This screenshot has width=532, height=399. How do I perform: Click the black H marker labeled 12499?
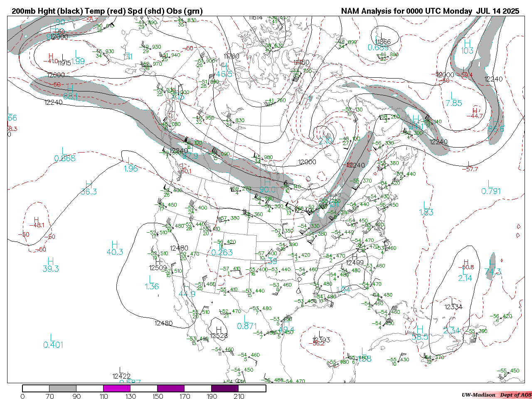[x=355, y=257]
